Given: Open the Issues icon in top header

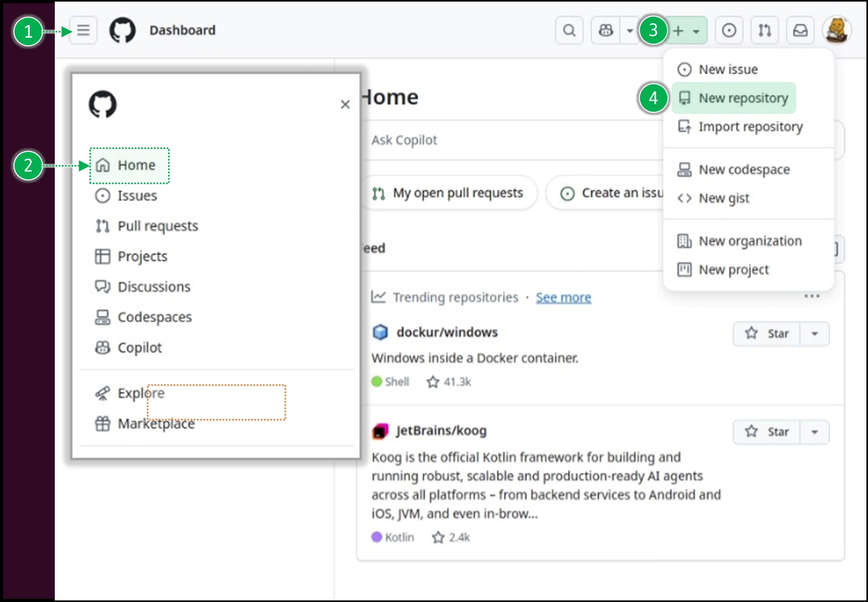Looking at the screenshot, I should (729, 30).
